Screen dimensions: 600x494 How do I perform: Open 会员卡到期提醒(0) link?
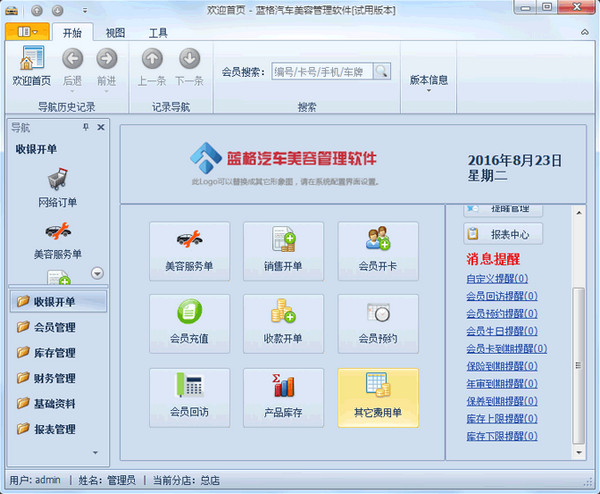[x=507, y=349]
